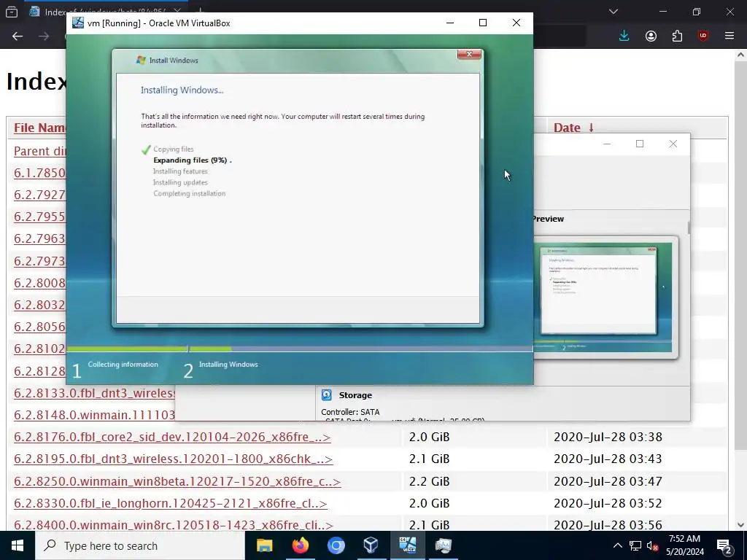Show hidden system tray icons
This screenshot has width=747, height=560.
coord(617,545)
